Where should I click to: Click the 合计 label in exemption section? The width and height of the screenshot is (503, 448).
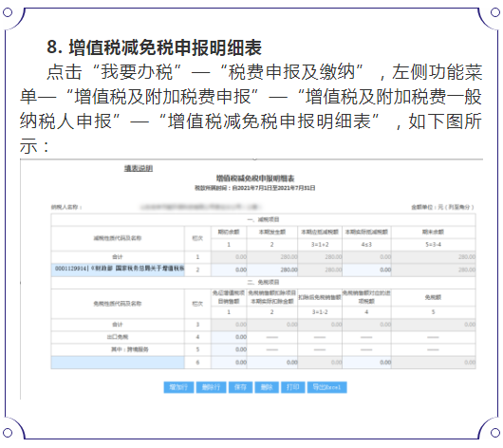(118, 325)
